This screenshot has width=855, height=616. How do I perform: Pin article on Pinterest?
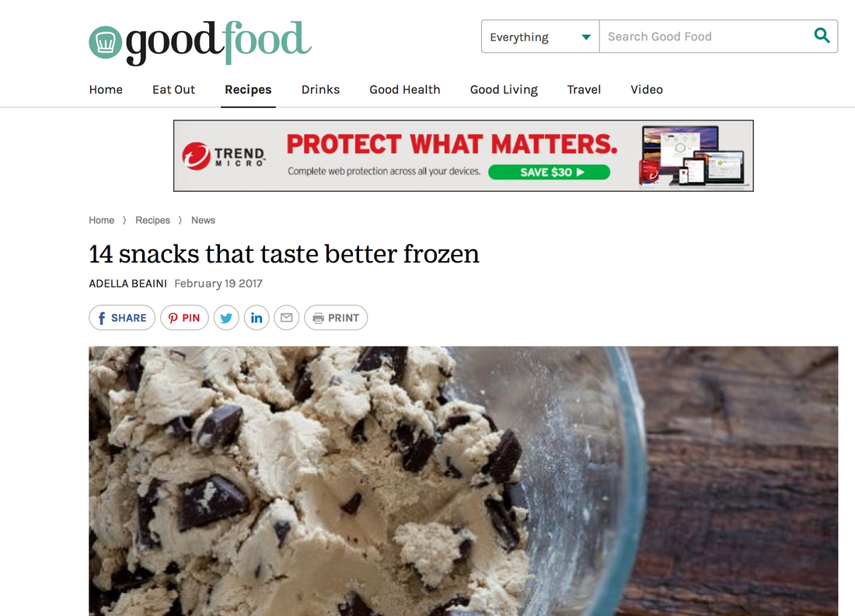click(x=184, y=318)
